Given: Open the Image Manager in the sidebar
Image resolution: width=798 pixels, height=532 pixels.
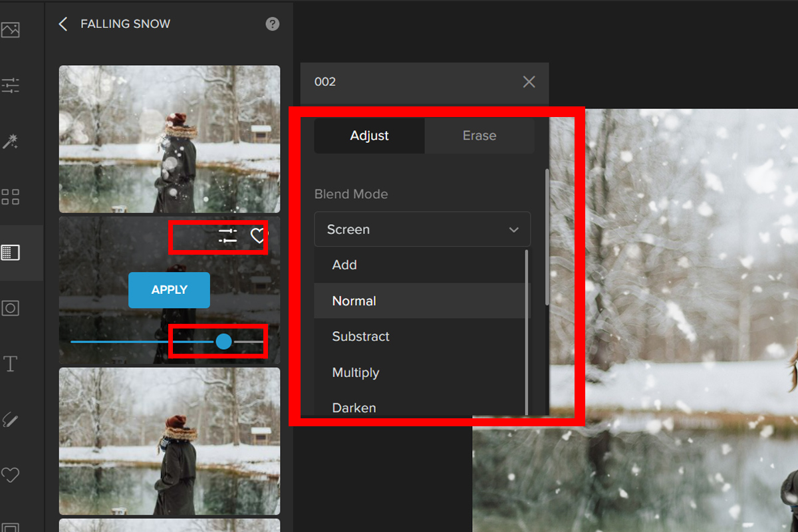Looking at the screenshot, I should (11, 30).
